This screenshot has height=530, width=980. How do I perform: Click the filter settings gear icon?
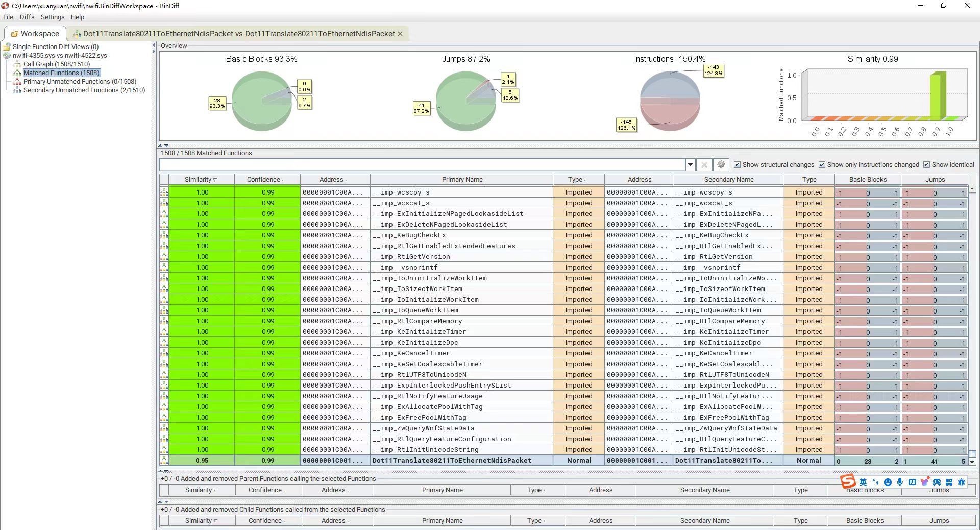click(x=721, y=165)
